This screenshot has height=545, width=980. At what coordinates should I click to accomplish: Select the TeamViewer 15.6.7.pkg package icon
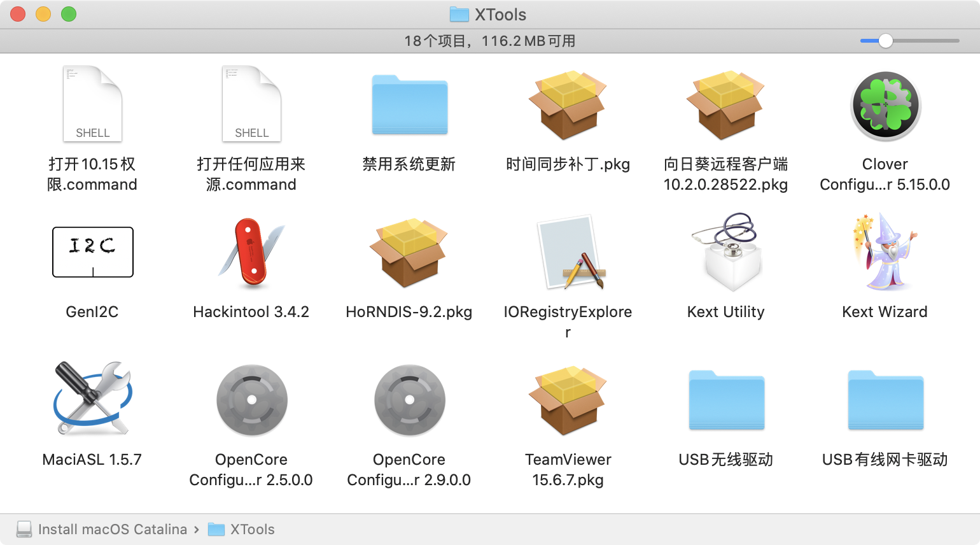(568, 400)
